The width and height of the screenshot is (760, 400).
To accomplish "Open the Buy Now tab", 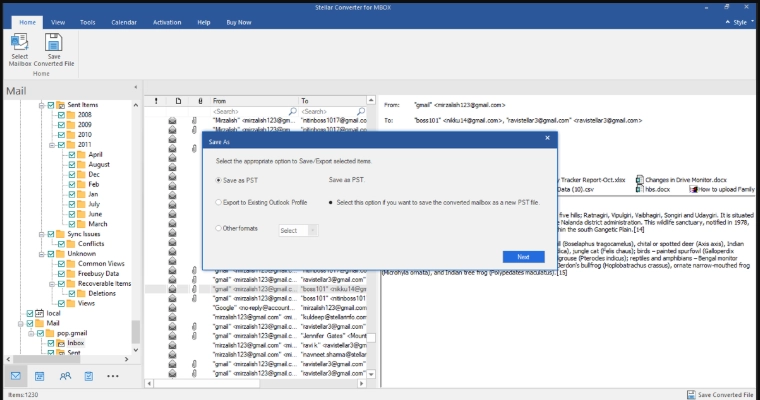I will click(238, 22).
